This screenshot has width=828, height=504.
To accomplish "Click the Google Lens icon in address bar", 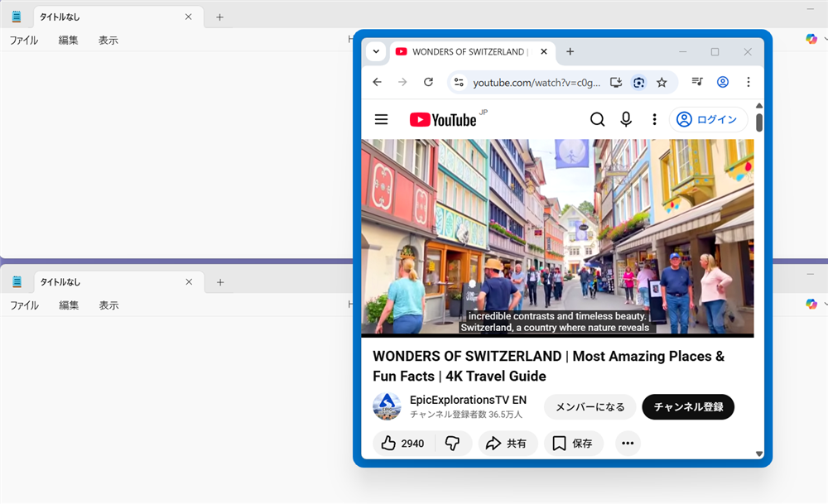I will pyautogui.click(x=638, y=82).
